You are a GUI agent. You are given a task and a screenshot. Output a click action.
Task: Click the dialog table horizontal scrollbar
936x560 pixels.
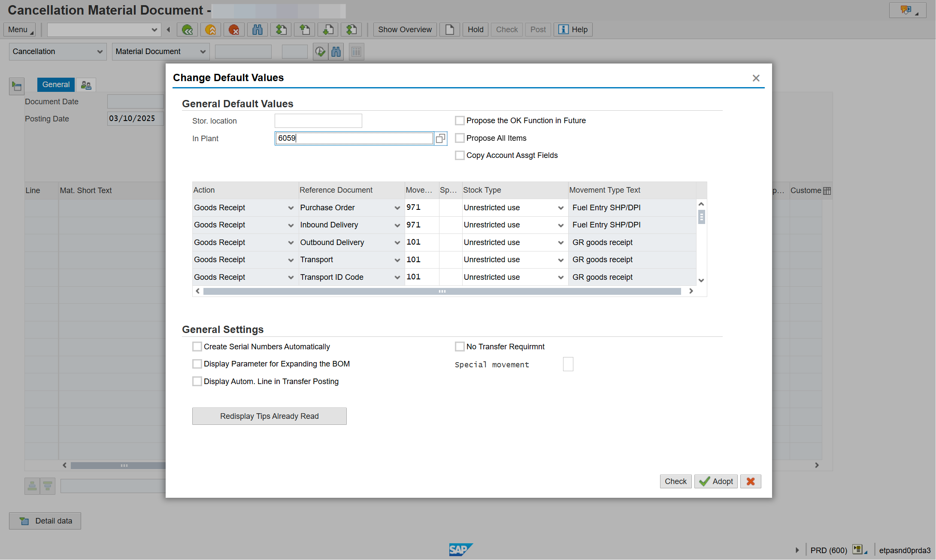pyautogui.click(x=442, y=291)
